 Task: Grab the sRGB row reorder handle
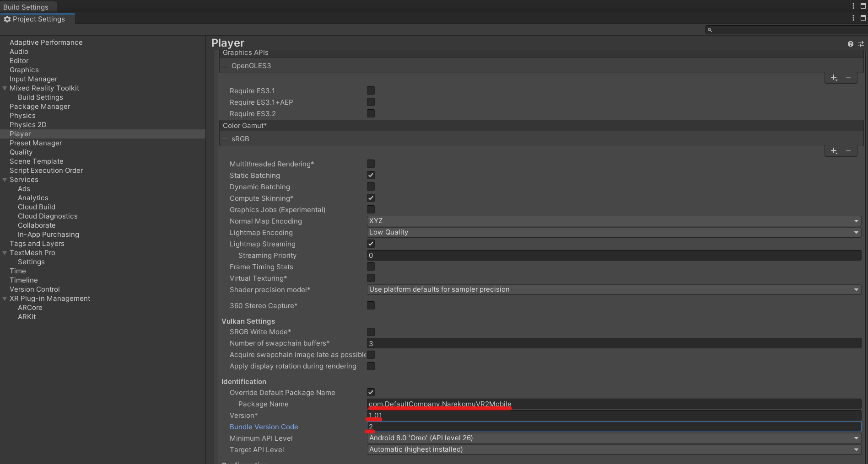[225, 139]
